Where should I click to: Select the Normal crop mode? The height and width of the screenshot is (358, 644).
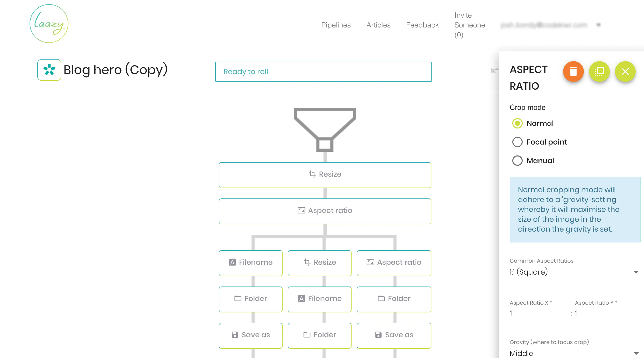click(517, 123)
